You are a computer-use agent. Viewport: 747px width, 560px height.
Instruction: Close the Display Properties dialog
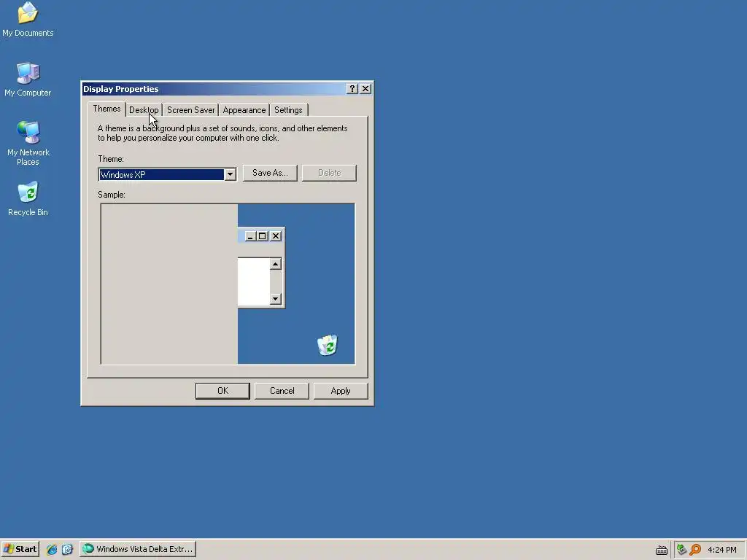tap(365, 89)
